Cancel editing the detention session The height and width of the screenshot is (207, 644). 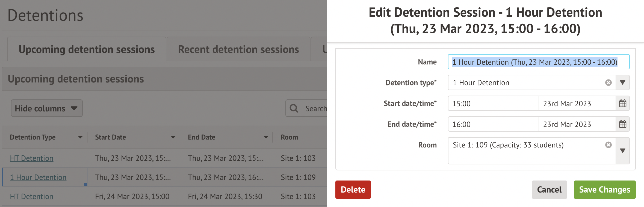[549, 190]
